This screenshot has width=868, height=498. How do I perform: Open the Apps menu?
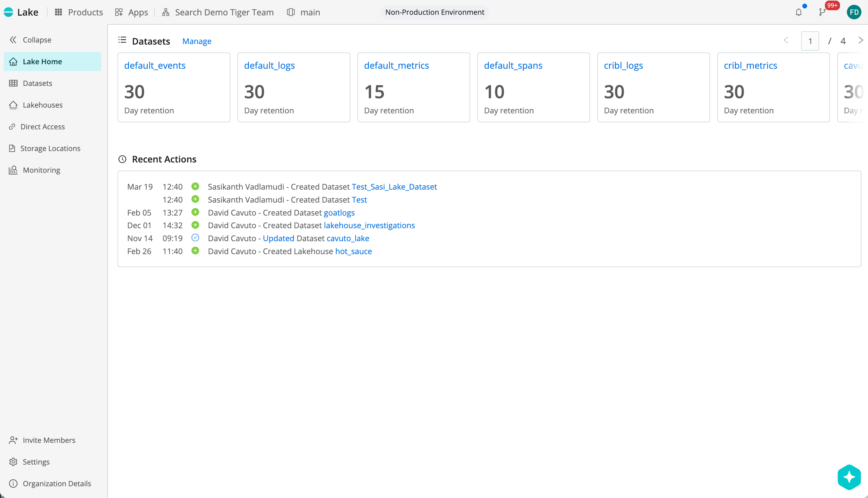pyautogui.click(x=131, y=12)
